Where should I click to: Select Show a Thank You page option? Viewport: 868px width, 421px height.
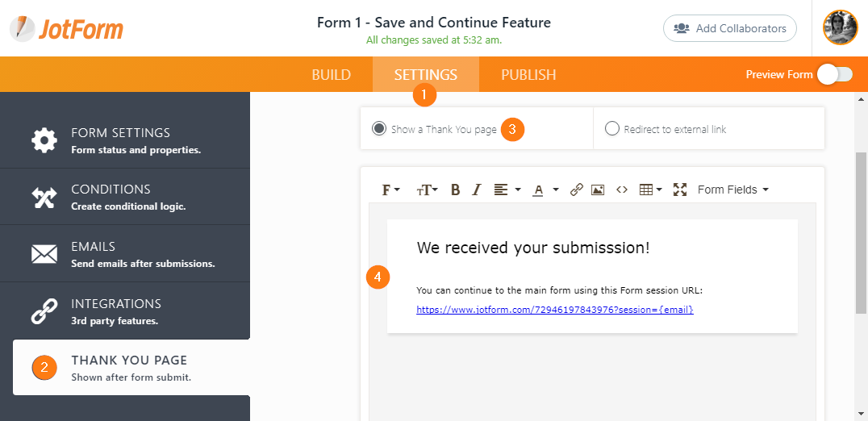pyautogui.click(x=378, y=129)
